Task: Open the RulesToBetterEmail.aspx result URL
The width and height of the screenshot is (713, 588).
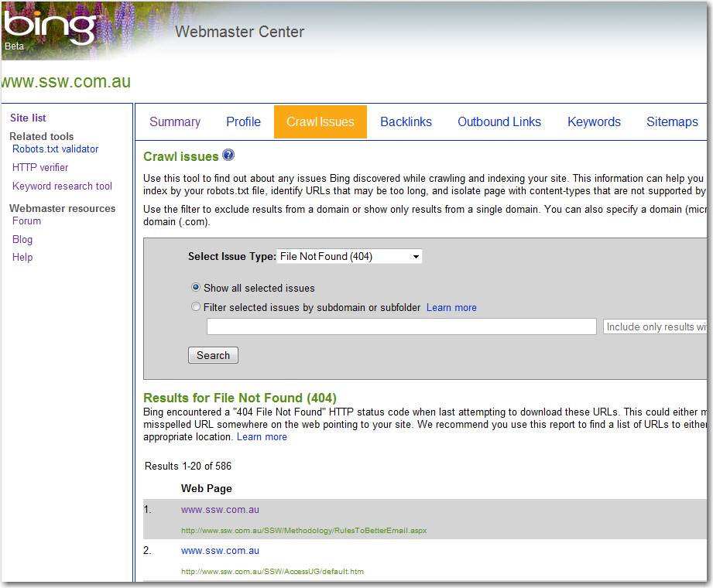Action: point(303,531)
